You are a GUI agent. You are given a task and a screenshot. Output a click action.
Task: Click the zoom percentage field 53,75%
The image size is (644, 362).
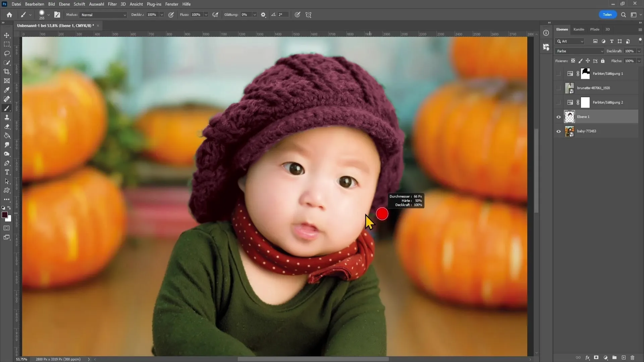[x=21, y=359]
